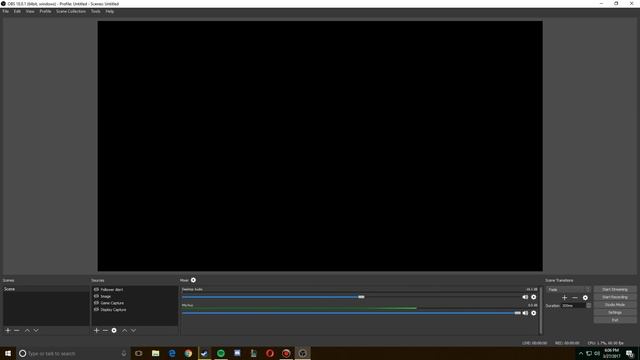Click the Cortana search box

click(x=73, y=353)
